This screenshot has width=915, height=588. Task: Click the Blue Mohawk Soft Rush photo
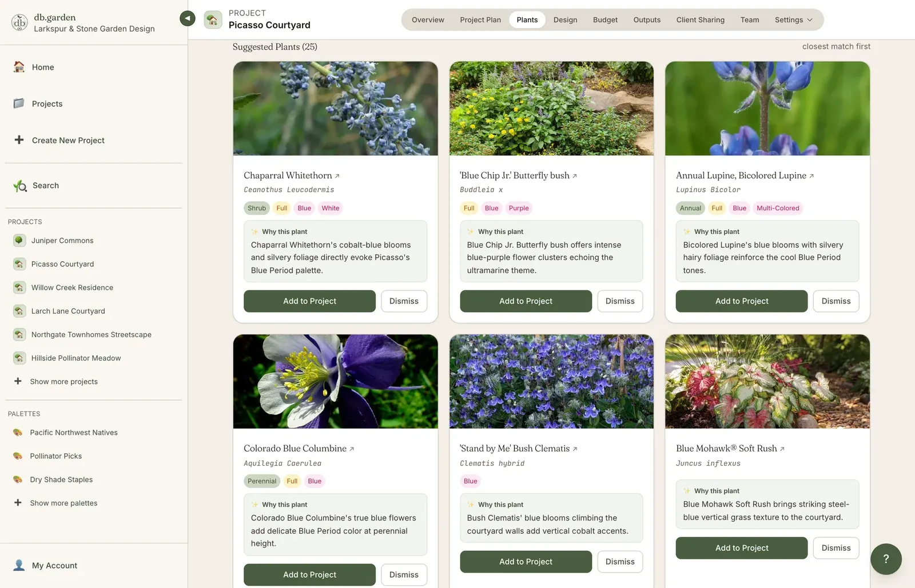point(767,382)
